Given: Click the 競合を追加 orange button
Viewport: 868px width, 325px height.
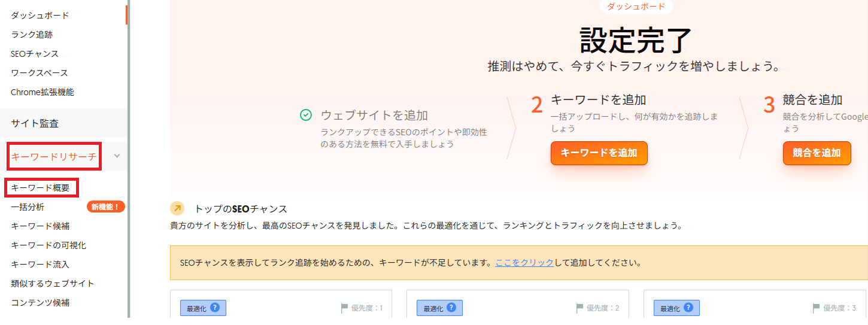Looking at the screenshot, I should (817, 153).
